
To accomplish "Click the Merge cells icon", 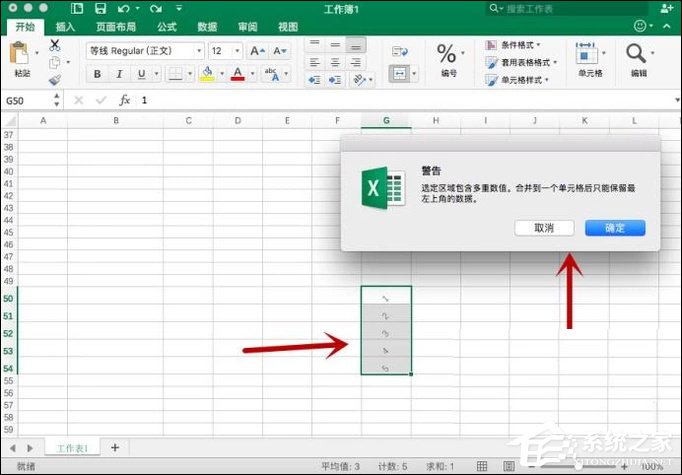I will [400, 73].
